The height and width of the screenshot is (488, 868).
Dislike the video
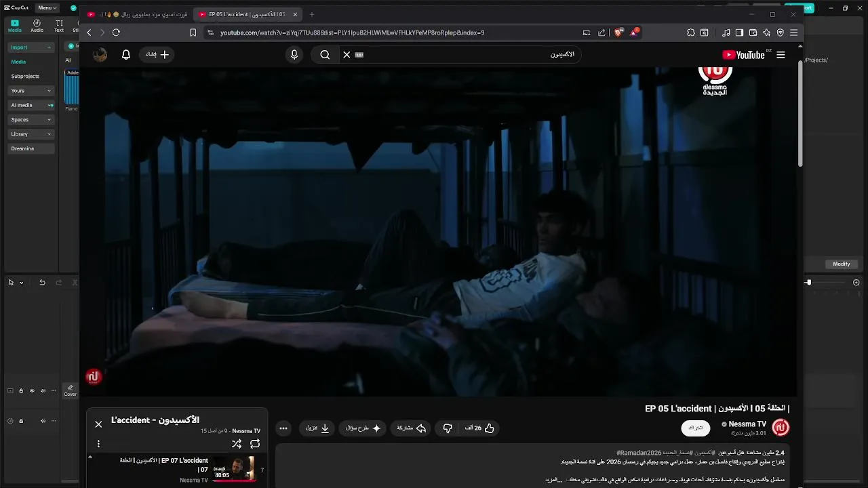448,428
